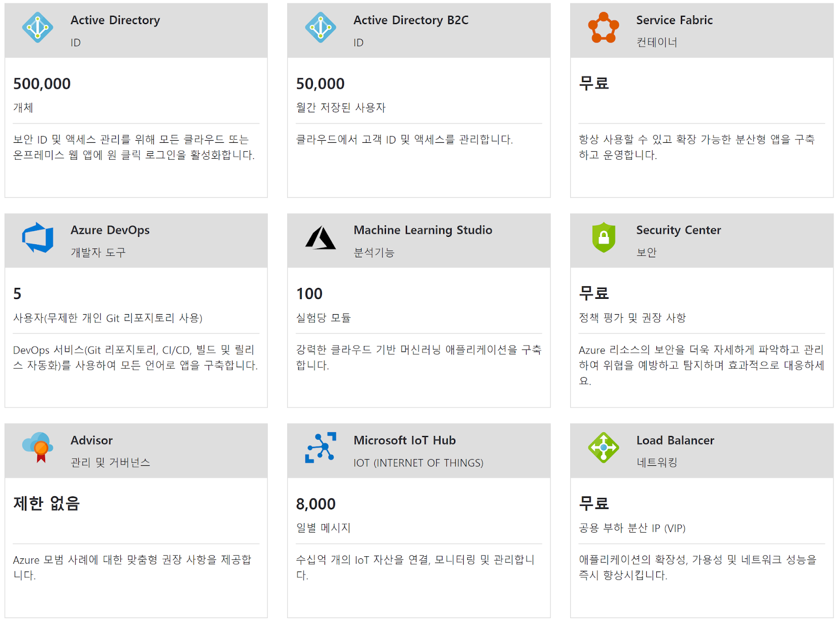Click the 500,000 value

pos(42,84)
